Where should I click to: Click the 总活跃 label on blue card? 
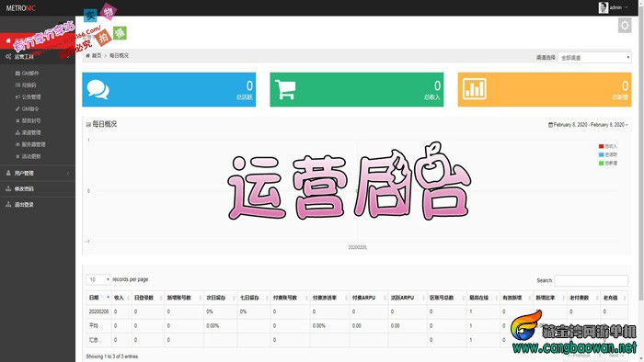(x=245, y=97)
